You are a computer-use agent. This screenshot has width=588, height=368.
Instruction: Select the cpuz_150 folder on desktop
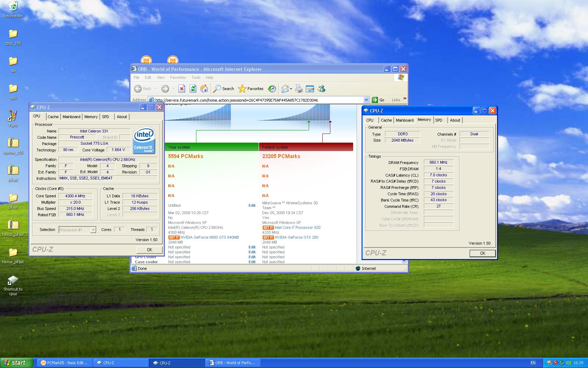tap(13, 37)
